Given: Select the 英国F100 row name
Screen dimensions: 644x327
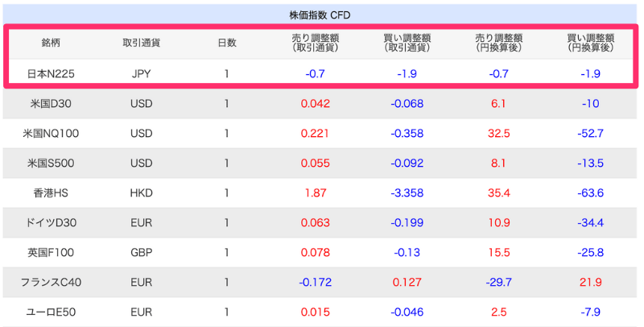Looking at the screenshot, I should coord(52,253).
